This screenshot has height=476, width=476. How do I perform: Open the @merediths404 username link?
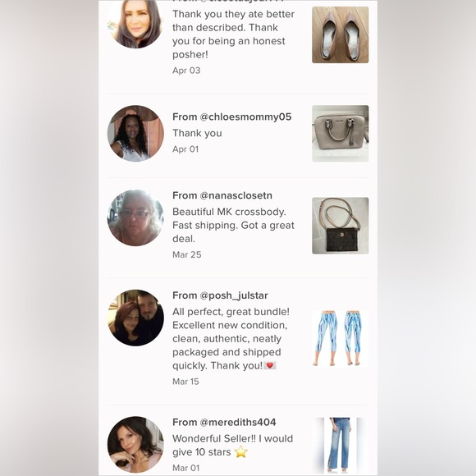[x=238, y=423]
